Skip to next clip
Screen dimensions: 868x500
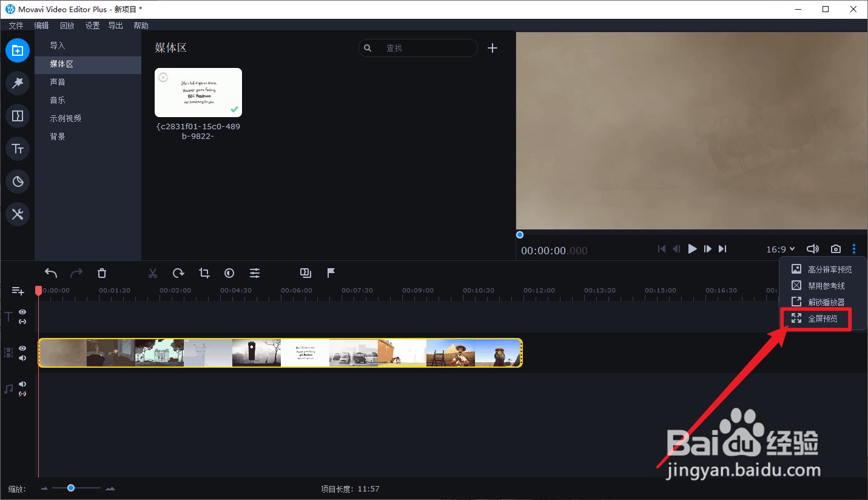[722, 249]
